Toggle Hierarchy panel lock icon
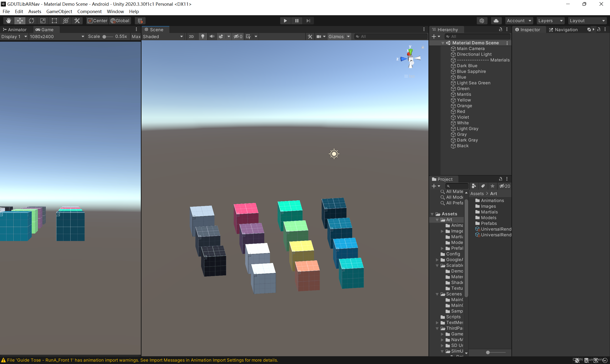610x364 pixels. tap(501, 29)
